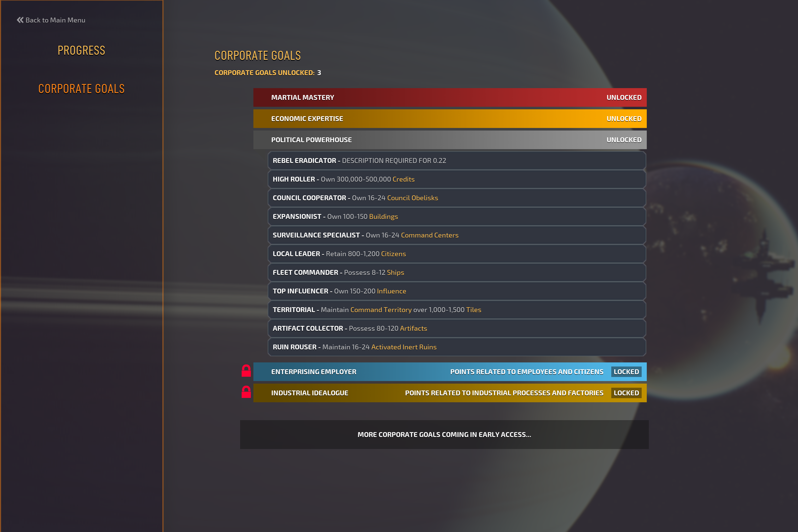Click the Council Obelisks highlighted link
Screen dimensions: 798x532
pos(412,198)
